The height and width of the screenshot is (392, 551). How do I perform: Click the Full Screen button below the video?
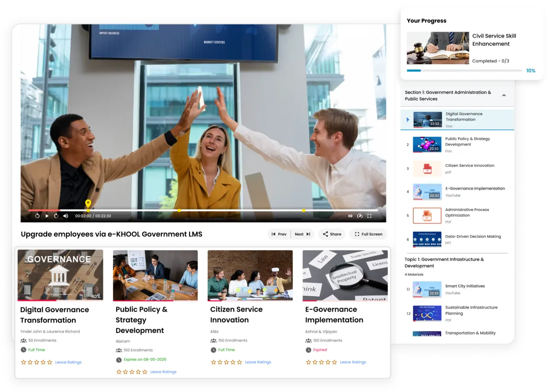coord(368,234)
